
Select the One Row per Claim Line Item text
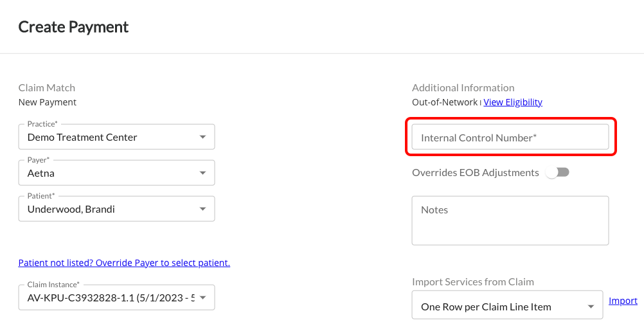click(x=486, y=307)
